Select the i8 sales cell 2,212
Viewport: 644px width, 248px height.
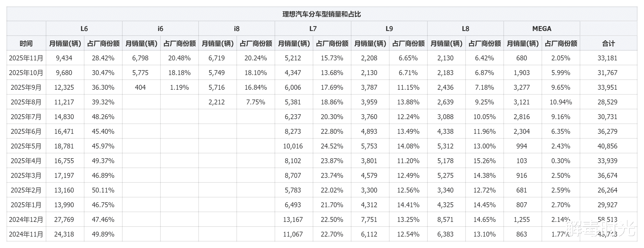217,102
